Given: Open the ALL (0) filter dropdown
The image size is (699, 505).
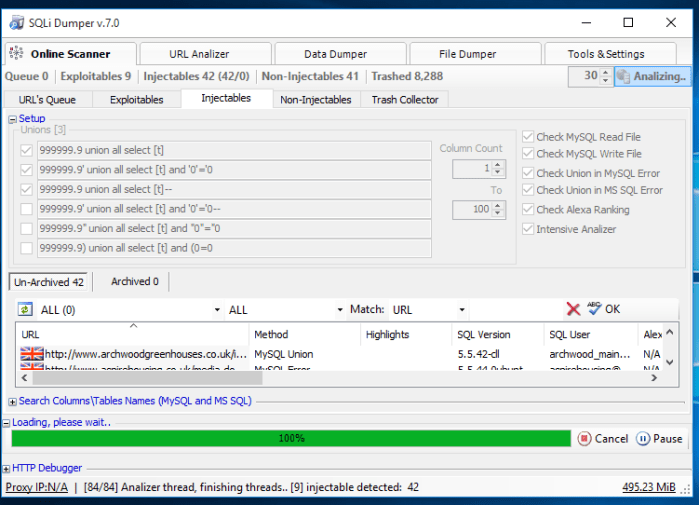Looking at the screenshot, I should [217, 310].
